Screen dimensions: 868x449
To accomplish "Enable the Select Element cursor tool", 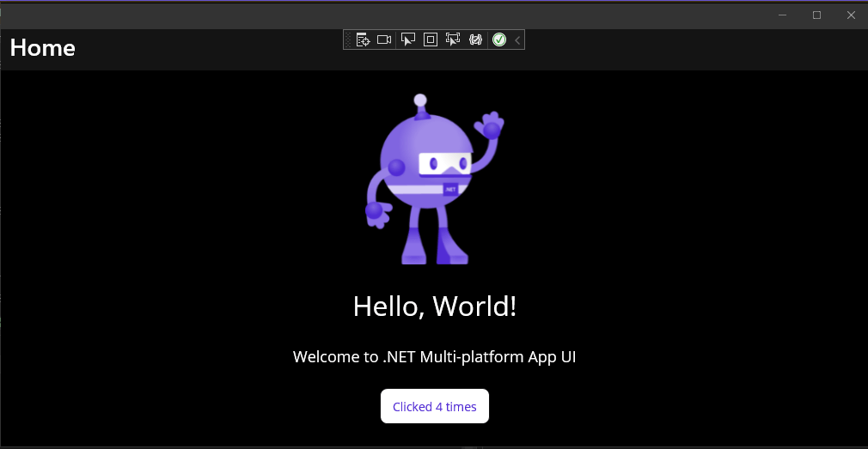I will click(x=408, y=39).
